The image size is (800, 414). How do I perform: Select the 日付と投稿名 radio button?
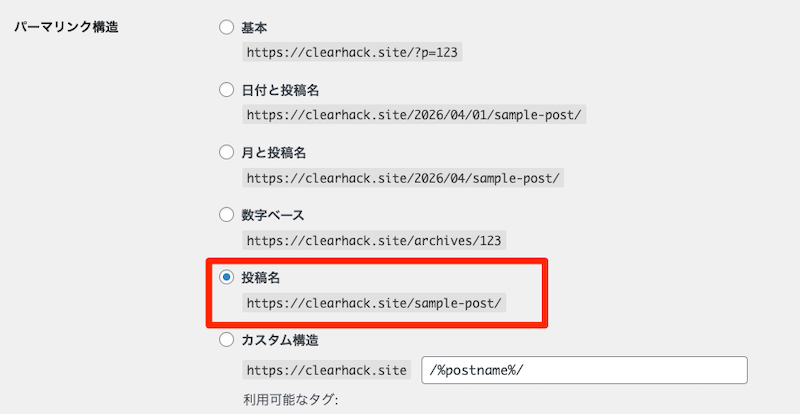[x=226, y=90]
